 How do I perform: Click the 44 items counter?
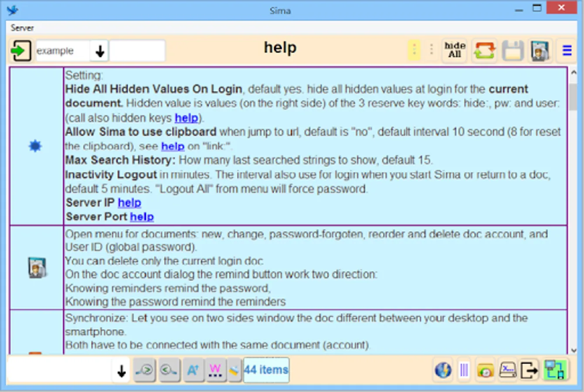266,370
